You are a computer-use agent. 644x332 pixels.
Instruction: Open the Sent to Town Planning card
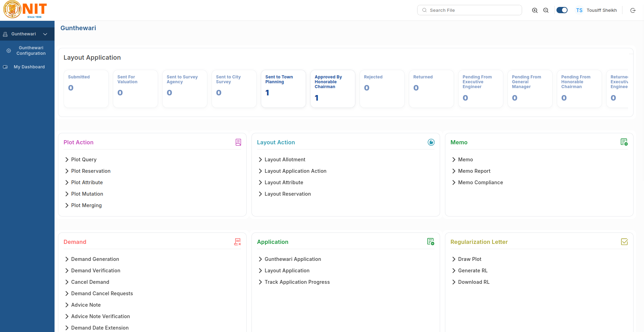click(x=283, y=89)
